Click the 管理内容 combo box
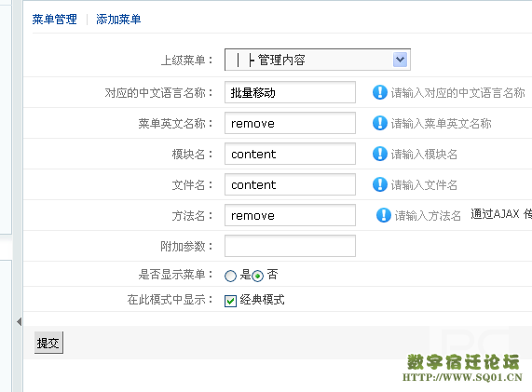The width and height of the screenshot is (532, 392). coord(317,60)
